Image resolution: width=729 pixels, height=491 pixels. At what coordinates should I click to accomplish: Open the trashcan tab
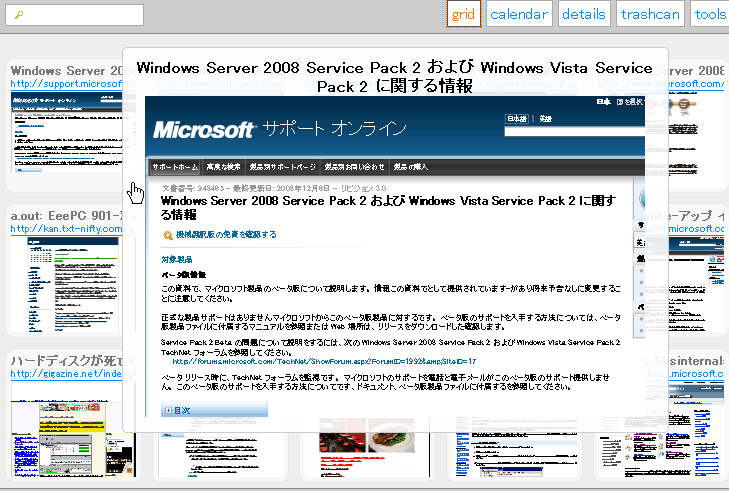pos(650,14)
